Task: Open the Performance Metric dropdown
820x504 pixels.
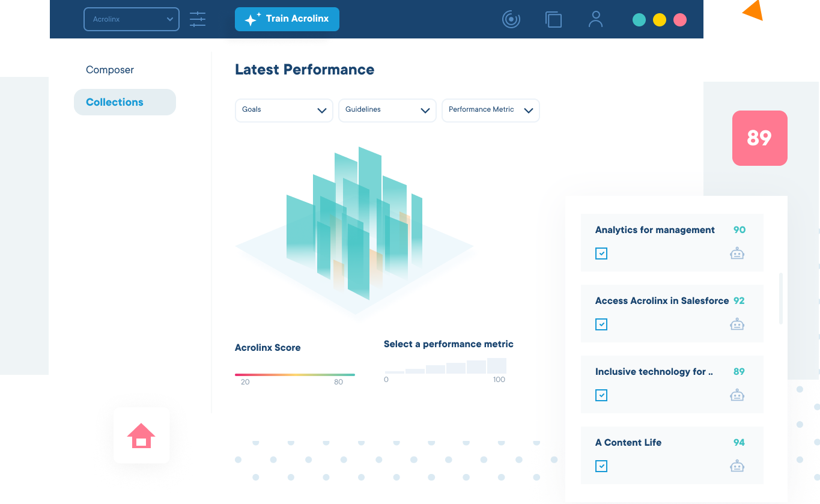Action: 490,110
